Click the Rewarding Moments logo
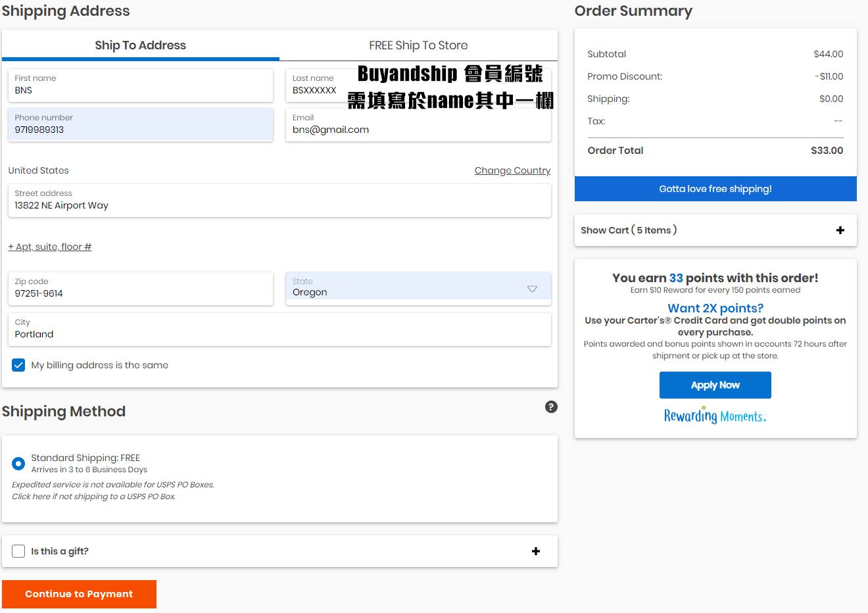This screenshot has height=613, width=868. (715, 416)
